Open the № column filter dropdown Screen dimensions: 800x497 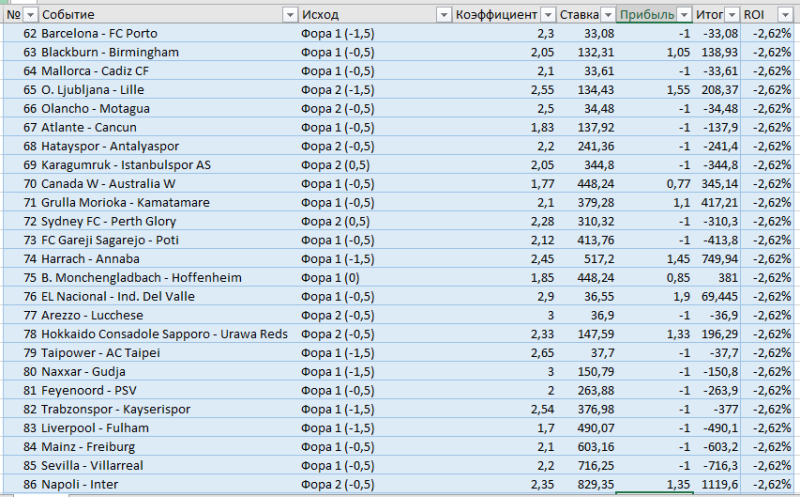click(x=30, y=15)
